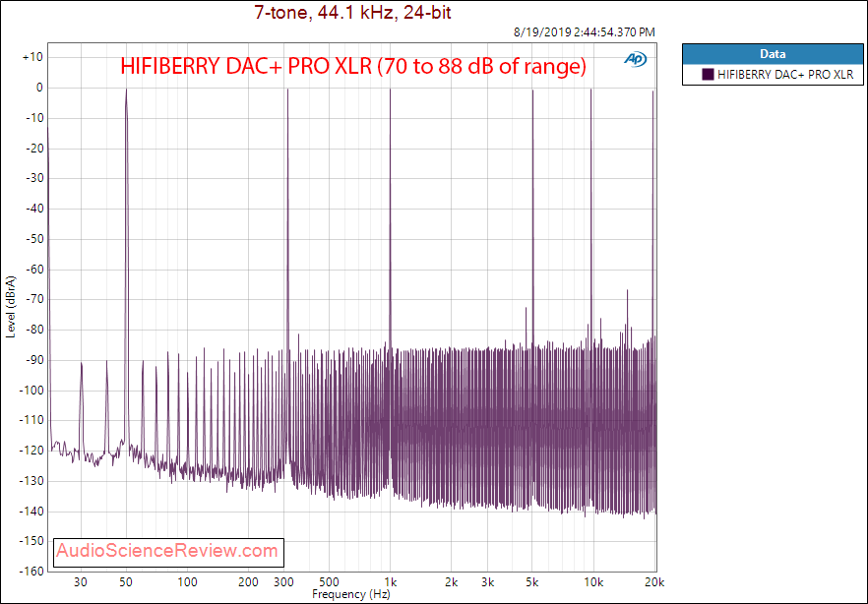Click the "0" label on the level axis
Viewport: 868px width, 604px height.
tap(39, 88)
